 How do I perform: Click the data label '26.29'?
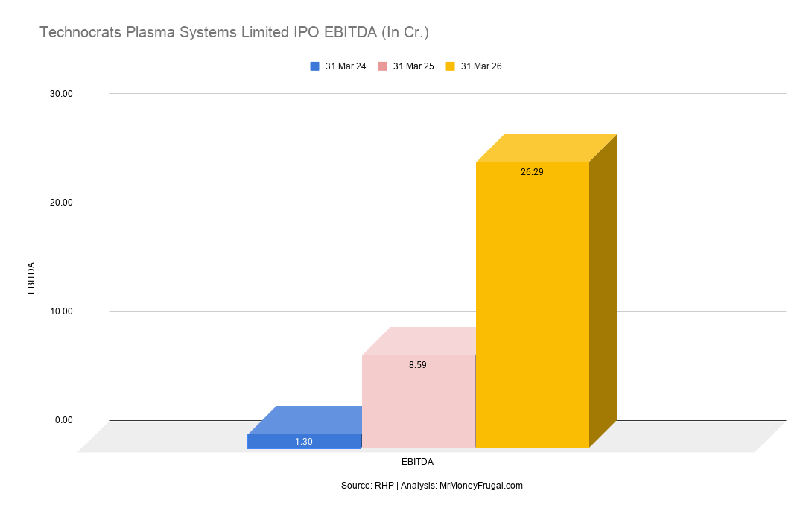(532, 172)
